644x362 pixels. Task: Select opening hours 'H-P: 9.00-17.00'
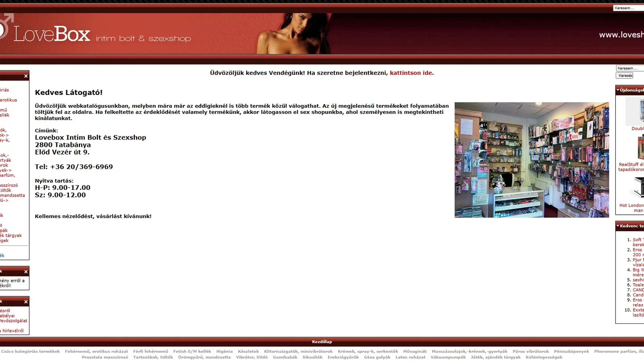coord(63,188)
